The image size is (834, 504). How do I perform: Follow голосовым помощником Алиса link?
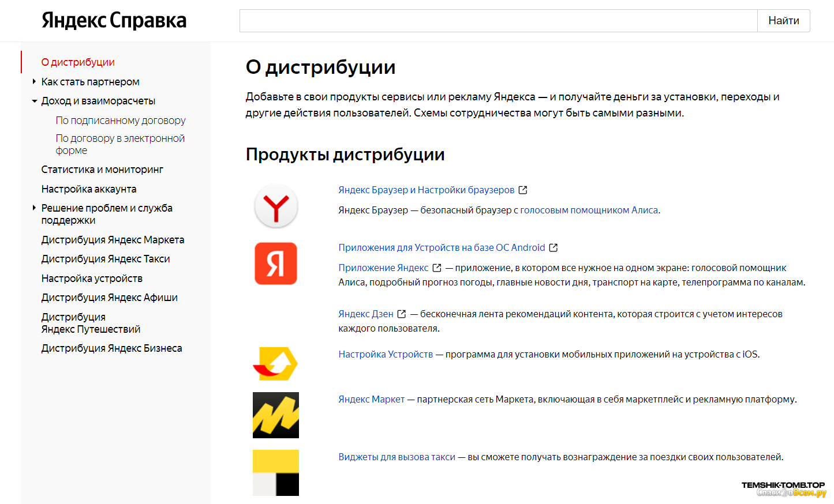coord(589,210)
